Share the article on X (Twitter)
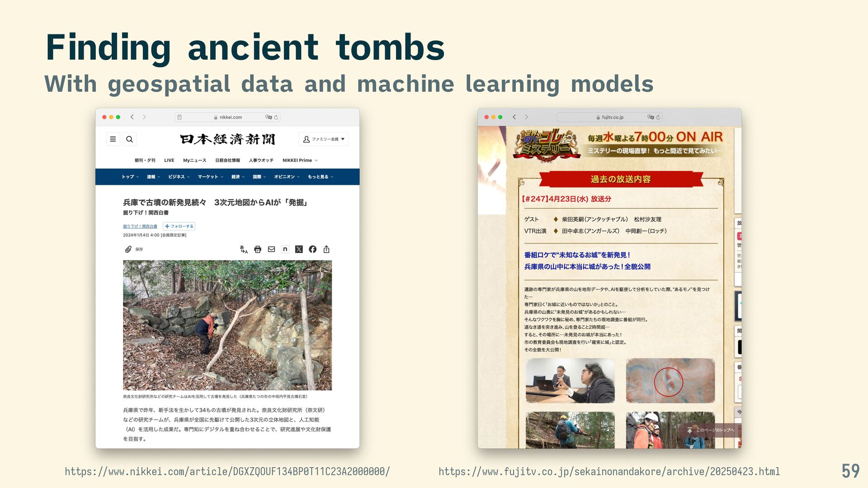 pyautogui.click(x=299, y=249)
